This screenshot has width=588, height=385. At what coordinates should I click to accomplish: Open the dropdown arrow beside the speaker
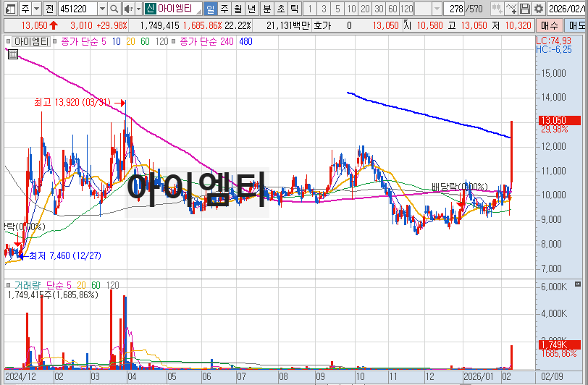coord(138,8)
